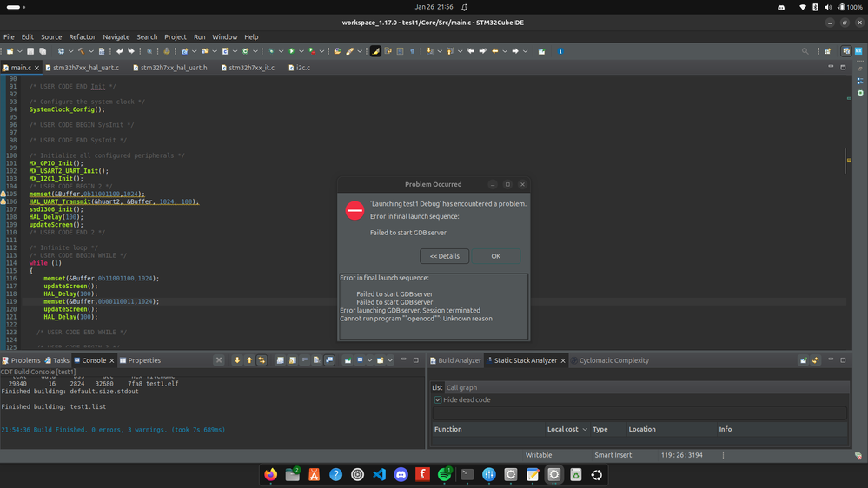Select the Call graph tab
The height and width of the screenshot is (488, 868).
click(x=461, y=387)
